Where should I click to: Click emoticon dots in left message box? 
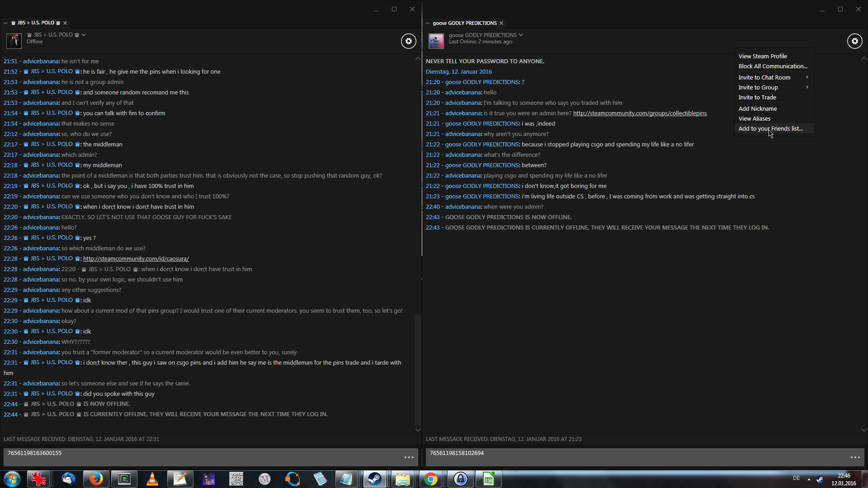pos(409,457)
